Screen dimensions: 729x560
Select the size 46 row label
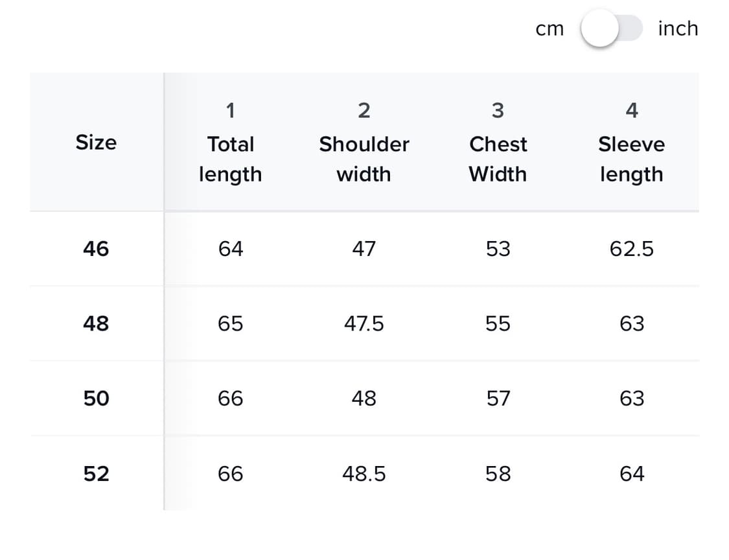tap(96, 249)
